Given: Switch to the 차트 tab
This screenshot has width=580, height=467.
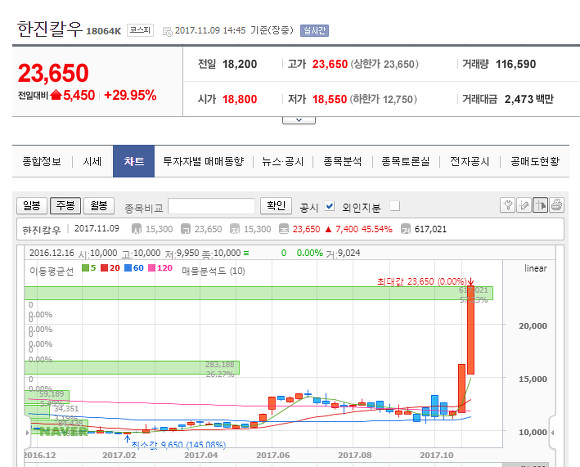Looking at the screenshot, I should pyautogui.click(x=134, y=161).
